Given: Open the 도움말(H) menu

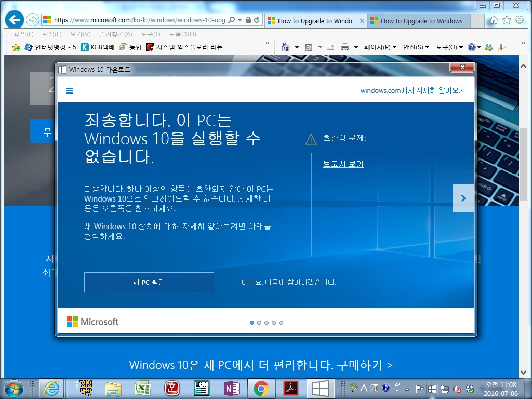Looking at the screenshot, I should (182, 34).
